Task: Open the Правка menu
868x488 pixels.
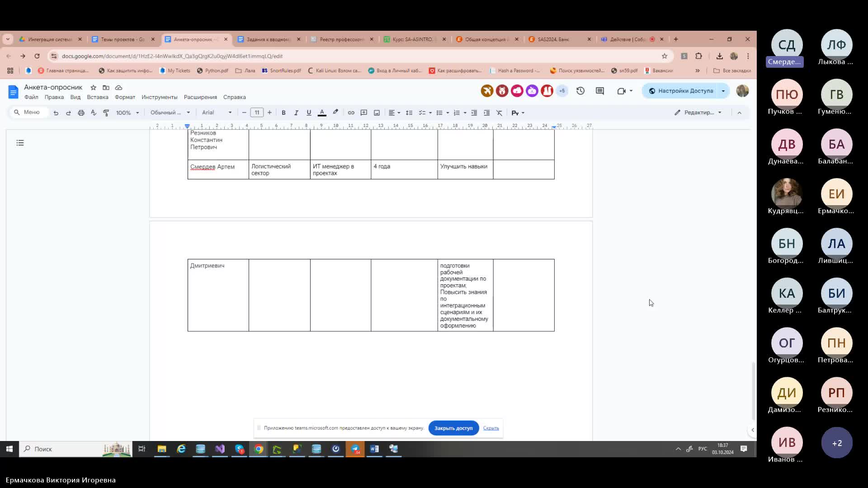Action: point(54,97)
